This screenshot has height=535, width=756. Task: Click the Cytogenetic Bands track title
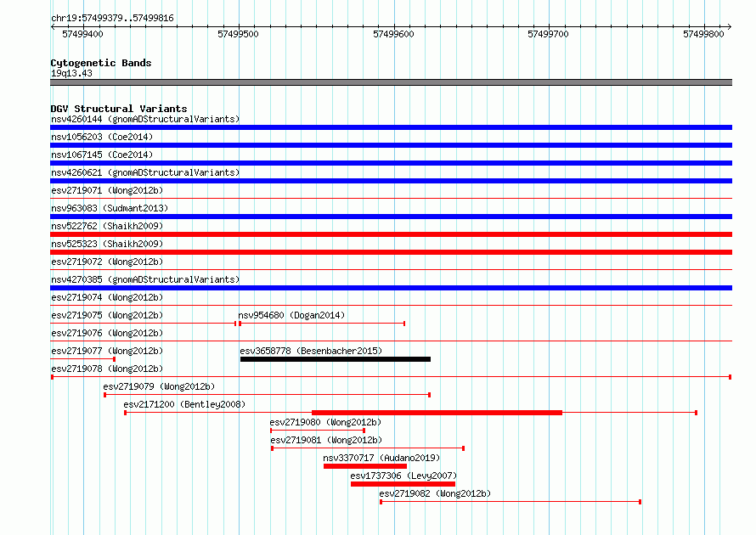pos(101,63)
